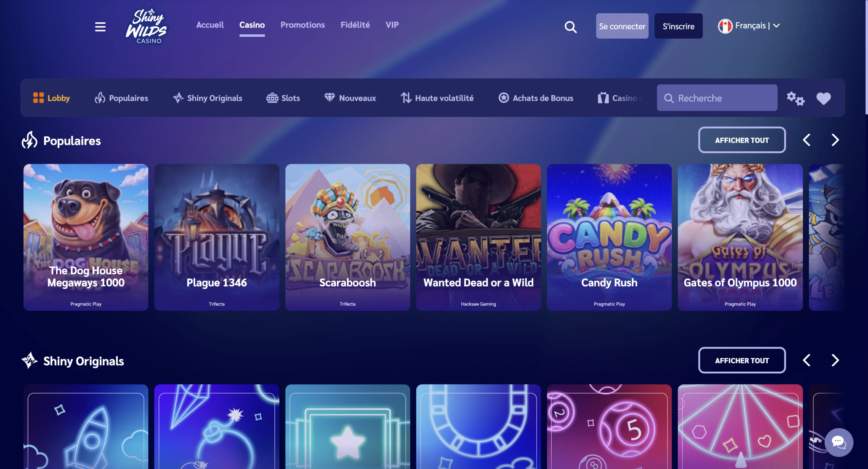868x469 pixels.
Task: Open the Candy Rush game
Action: pyautogui.click(x=609, y=237)
